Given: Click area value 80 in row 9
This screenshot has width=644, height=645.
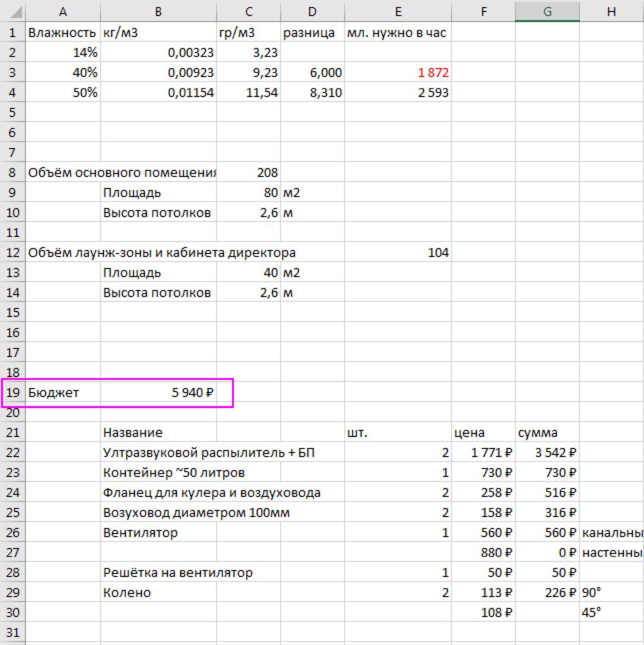Looking at the screenshot, I should point(248,192).
